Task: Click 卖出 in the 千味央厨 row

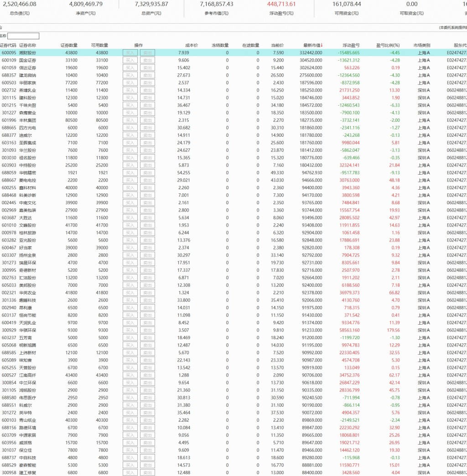Action: click(x=148, y=105)
